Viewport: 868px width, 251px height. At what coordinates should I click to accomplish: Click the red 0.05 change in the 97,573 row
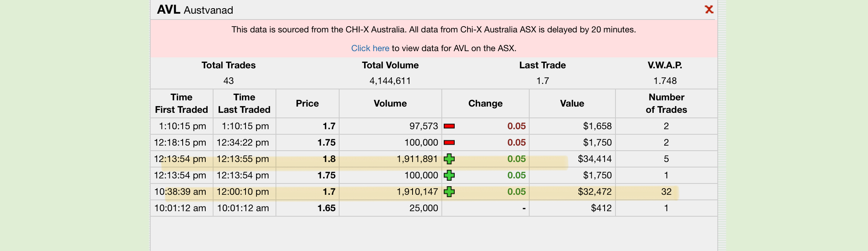[516, 126]
